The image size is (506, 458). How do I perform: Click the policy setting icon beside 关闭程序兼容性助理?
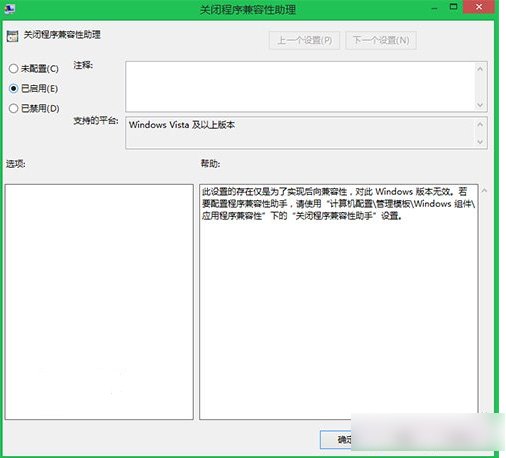click(x=12, y=36)
